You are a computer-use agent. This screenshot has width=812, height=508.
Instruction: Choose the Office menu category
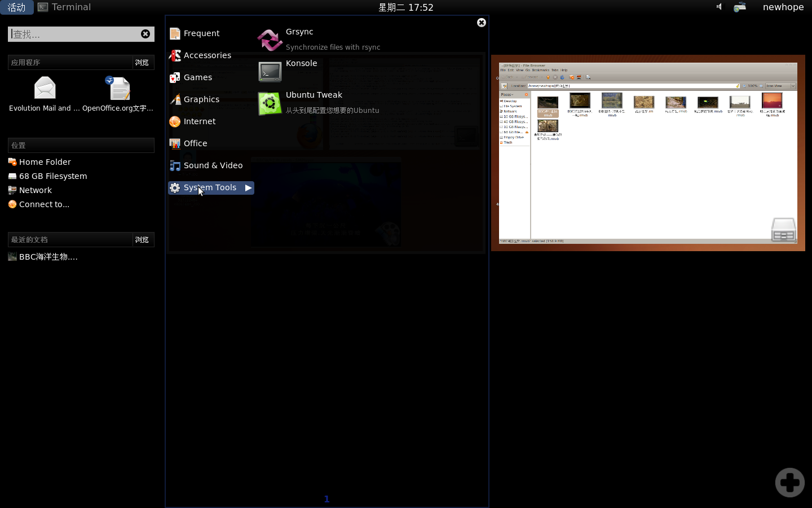click(x=195, y=143)
